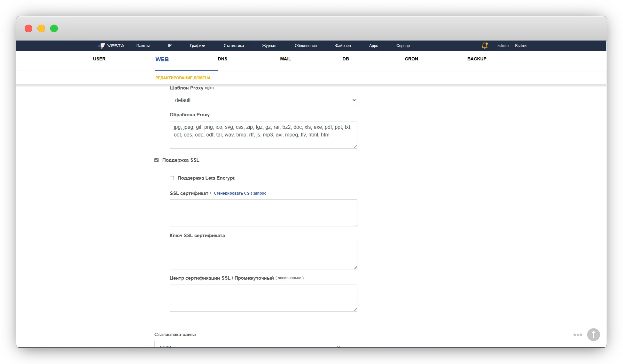Go to the BACKUP tab

coord(477,59)
